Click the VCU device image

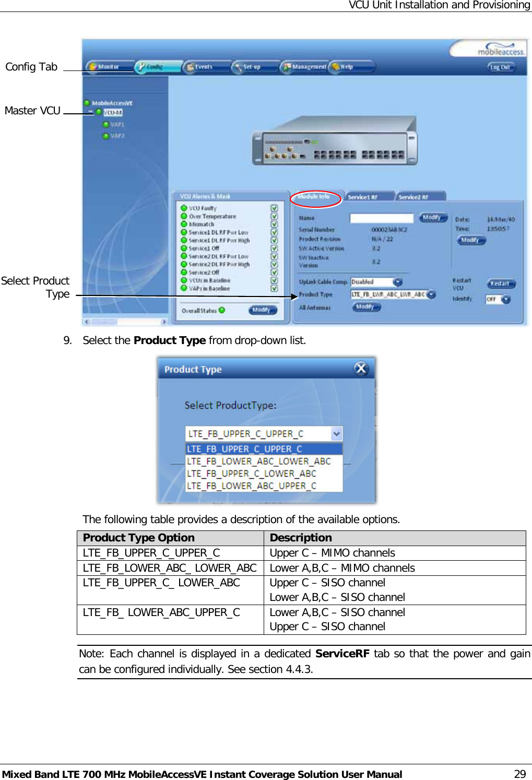click(334, 141)
